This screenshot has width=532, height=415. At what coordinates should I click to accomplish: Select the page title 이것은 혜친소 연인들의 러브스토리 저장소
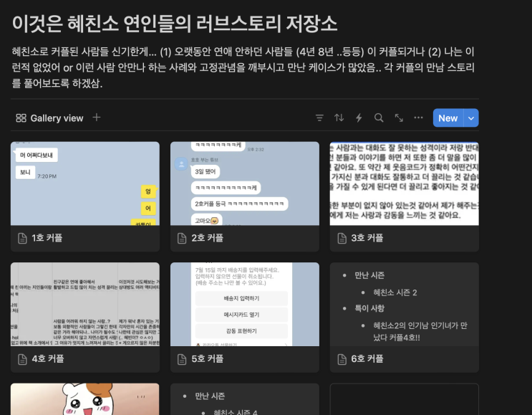click(x=175, y=24)
